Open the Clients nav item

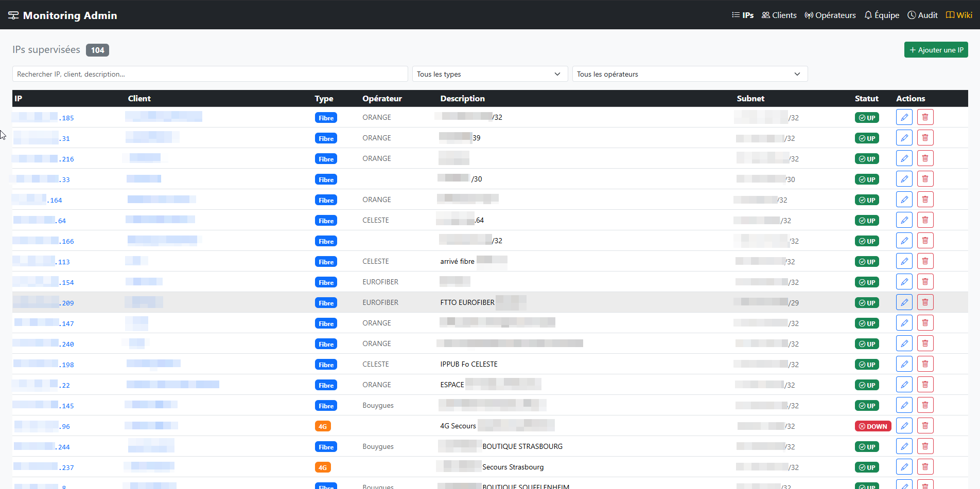[x=779, y=15]
